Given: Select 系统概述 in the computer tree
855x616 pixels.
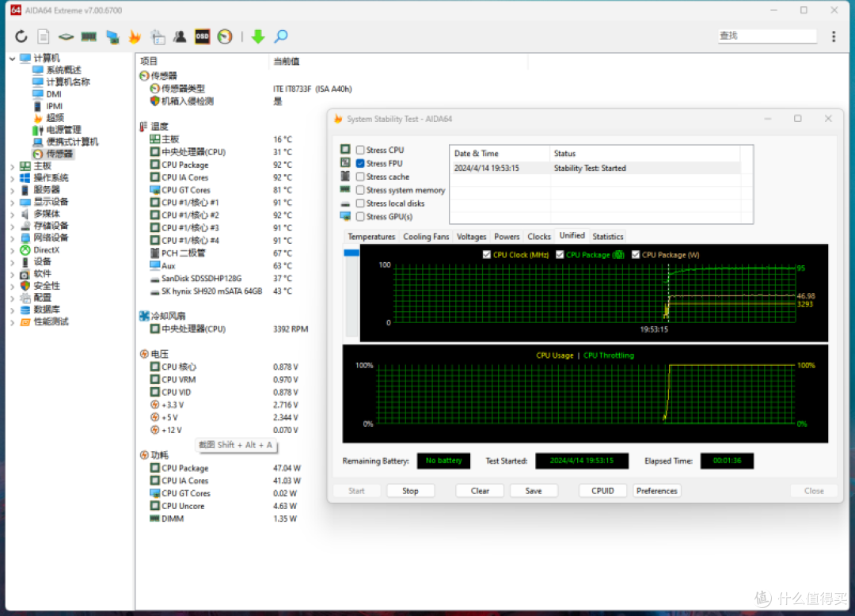Looking at the screenshot, I should [x=63, y=70].
